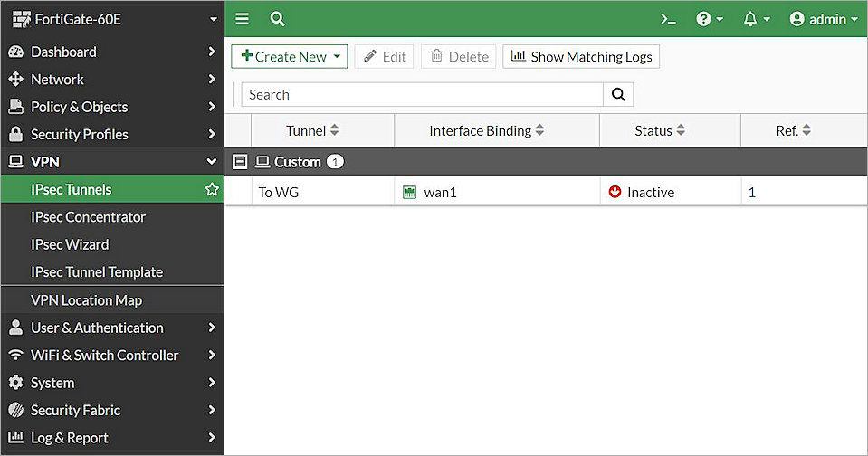Click in the tunnel search field

point(422,94)
